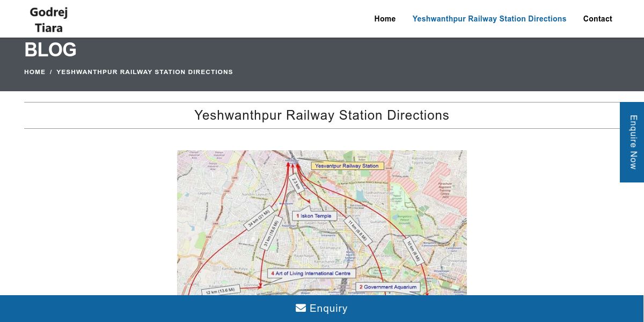Click the Enquiry bar button
The height and width of the screenshot is (322, 644).
[x=322, y=309]
